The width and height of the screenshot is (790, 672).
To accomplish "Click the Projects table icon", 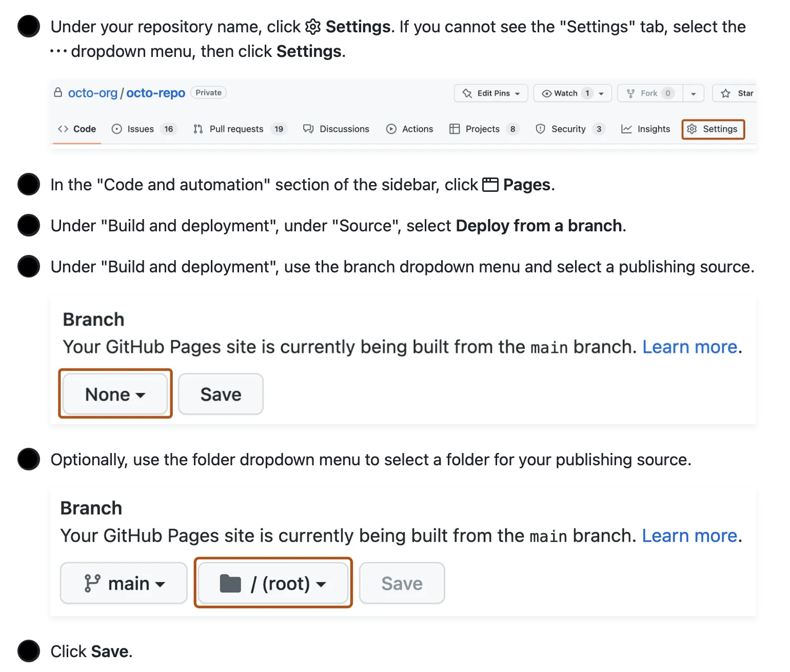I will (x=455, y=129).
